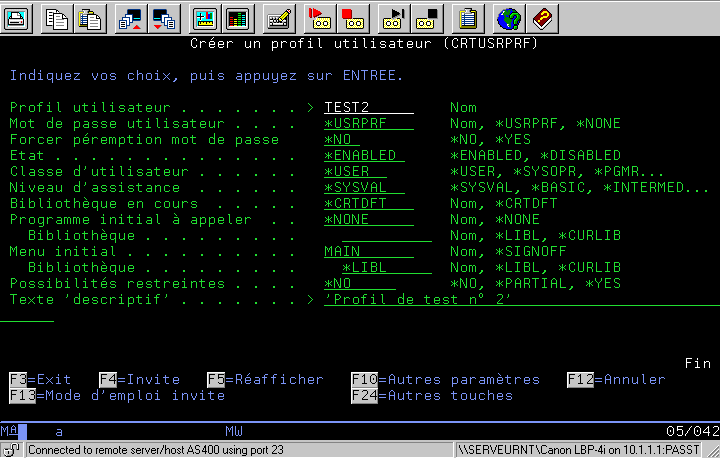Stop macro recording with red square icon
This screenshot has width=720, height=458.
(x=351, y=17)
